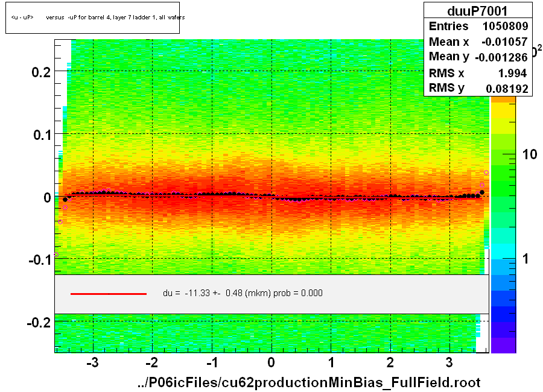Click the x-axis label '2'
Screen dimensions: 543x392
[x=390, y=362]
